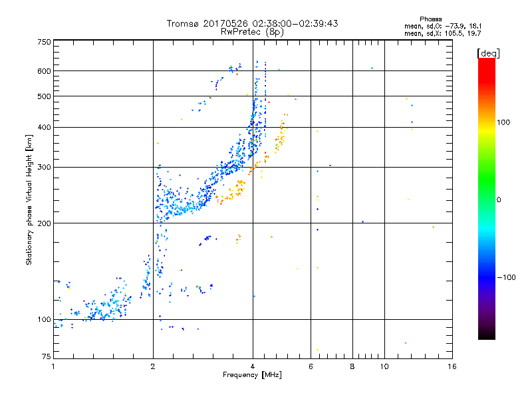
Task: Click the '100' y-axis tick label
Action: point(44,319)
